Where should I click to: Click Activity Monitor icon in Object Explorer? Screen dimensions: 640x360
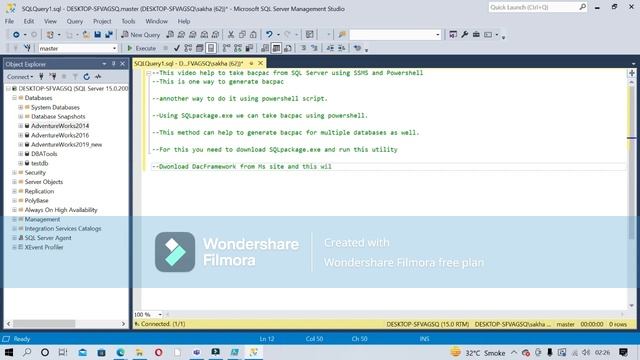pyautogui.click(x=98, y=76)
